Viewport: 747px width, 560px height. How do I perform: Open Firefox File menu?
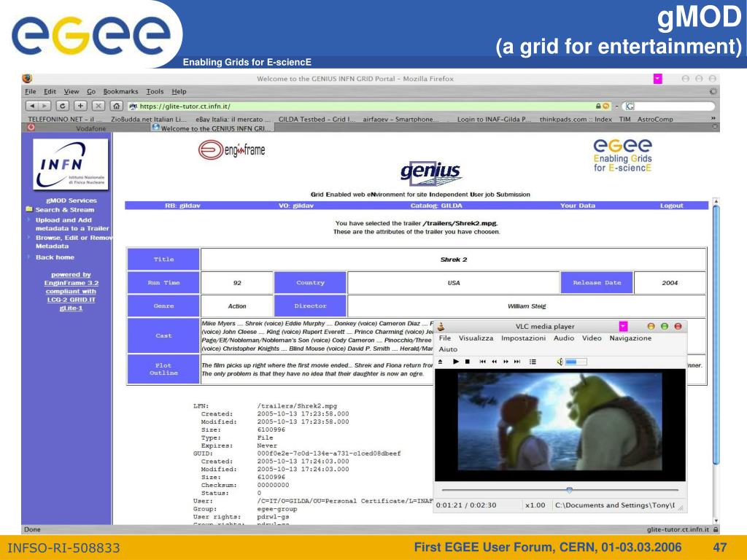(x=31, y=91)
